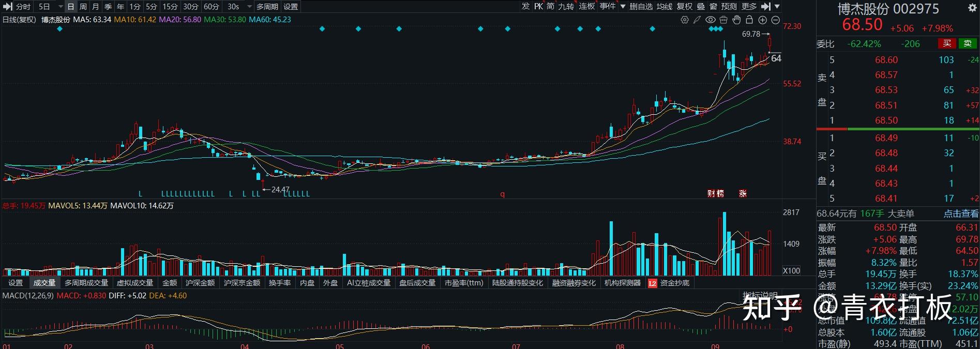Screen dimensions: 980x349
Task: Toggle the chart lock icon
Action: tap(749, 20)
